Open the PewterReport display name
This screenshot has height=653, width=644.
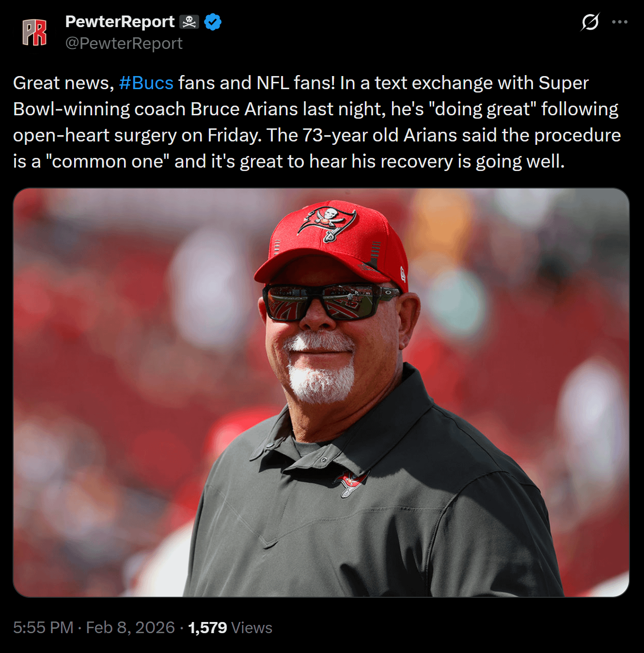pyautogui.click(x=120, y=22)
